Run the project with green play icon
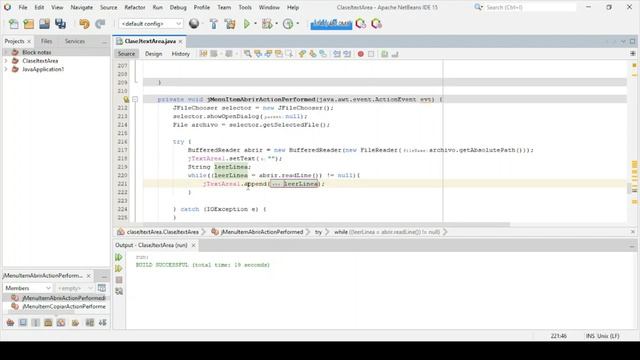 click(247, 24)
